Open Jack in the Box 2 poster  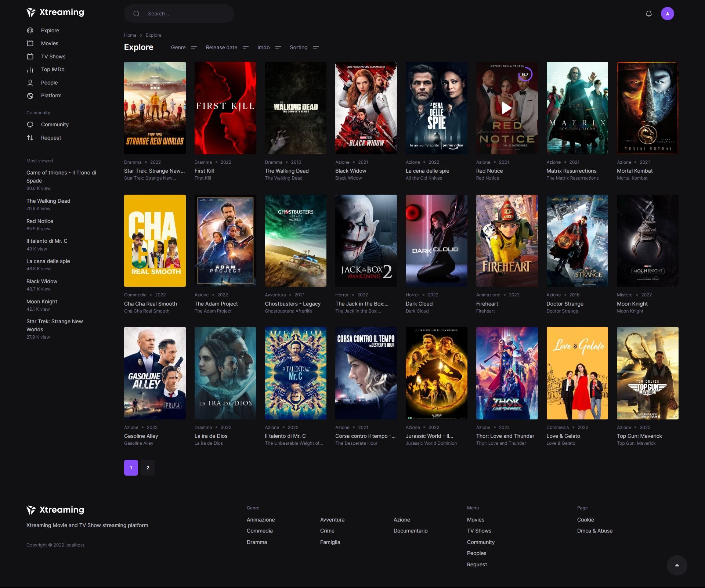point(366,241)
